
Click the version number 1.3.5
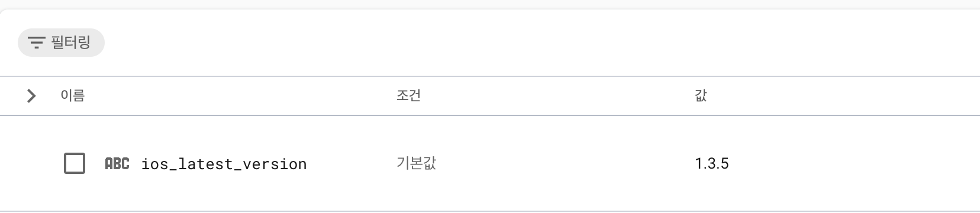pyautogui.click(x=711, y=163)
